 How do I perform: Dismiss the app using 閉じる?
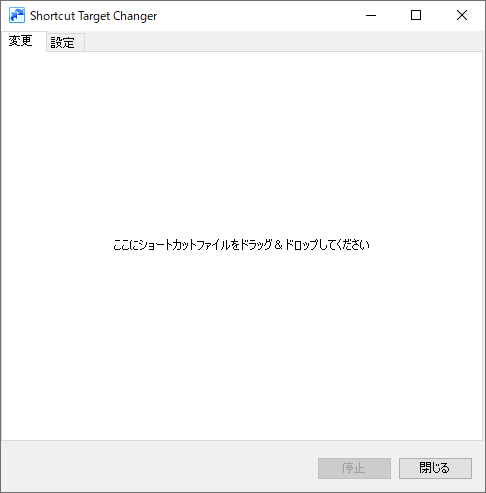click(435, 468)
